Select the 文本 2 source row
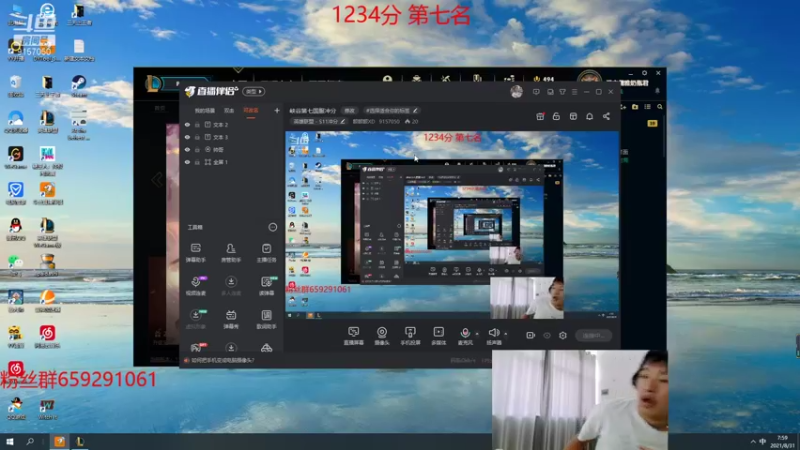800x450 pixels. [232, 124]
